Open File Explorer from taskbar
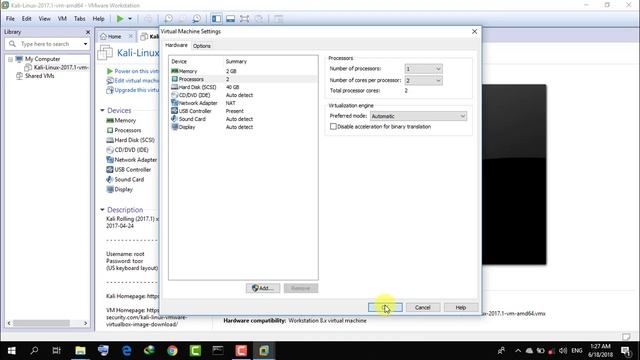The height and width of the screenshot is (360, 640). [80, 351]
